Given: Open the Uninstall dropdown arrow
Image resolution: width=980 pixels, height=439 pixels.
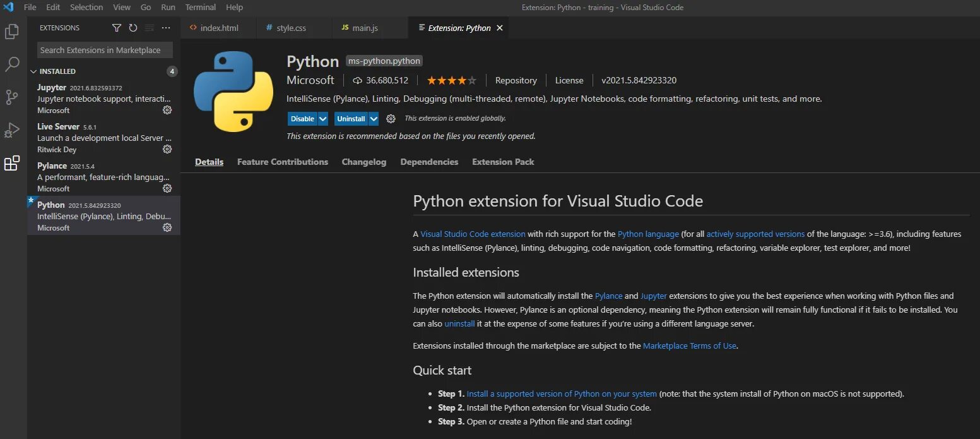Looking at the screenshot, I should [x=372, y=118].
